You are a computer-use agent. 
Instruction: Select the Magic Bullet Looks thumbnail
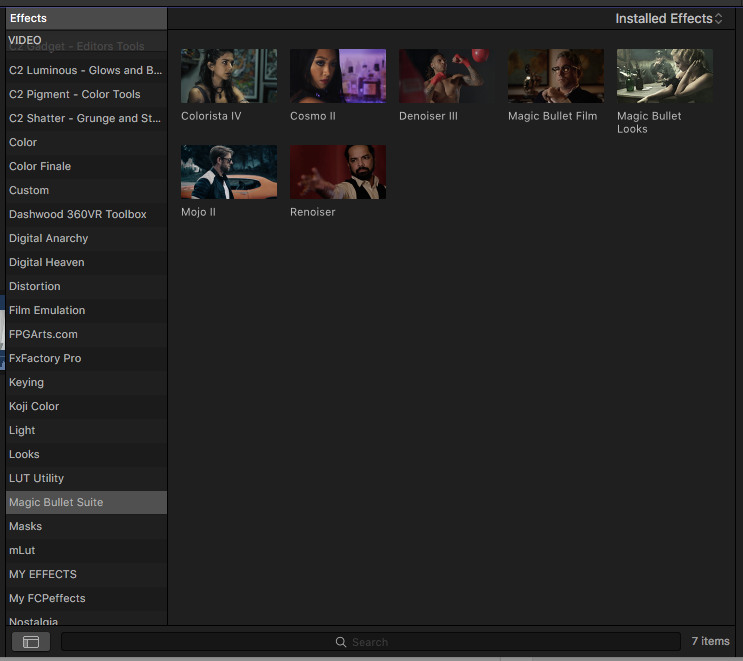664,76
